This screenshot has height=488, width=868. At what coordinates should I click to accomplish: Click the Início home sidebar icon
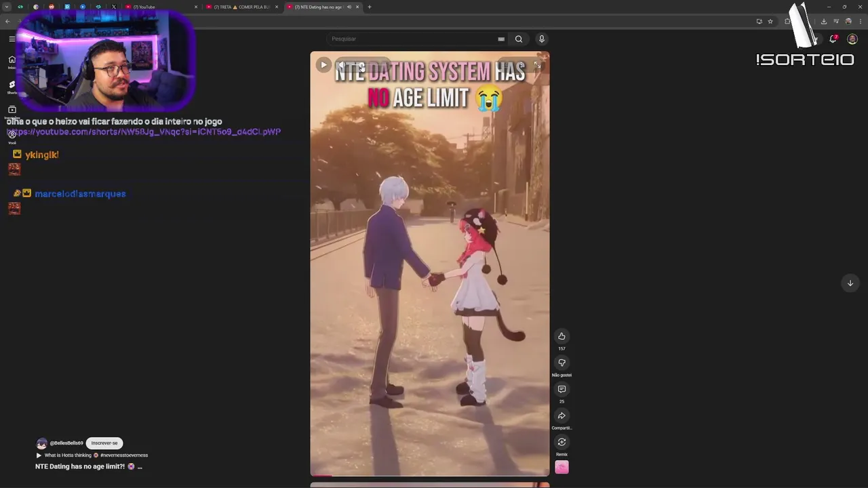pos(12,61)
